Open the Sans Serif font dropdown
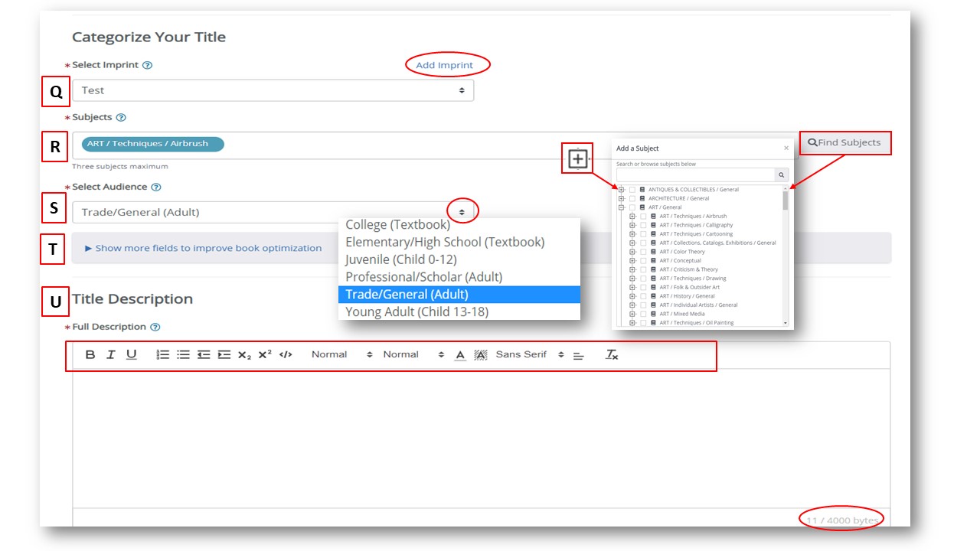 point(529,354)
